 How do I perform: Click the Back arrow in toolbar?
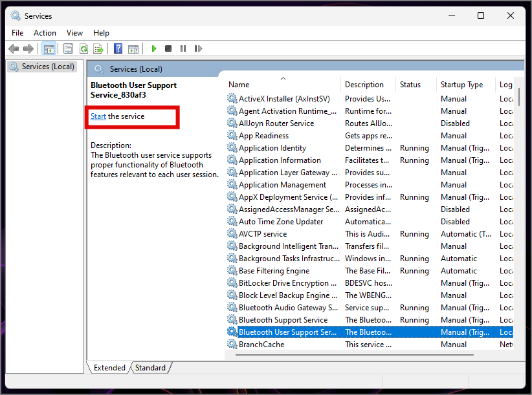coord(14,48)
